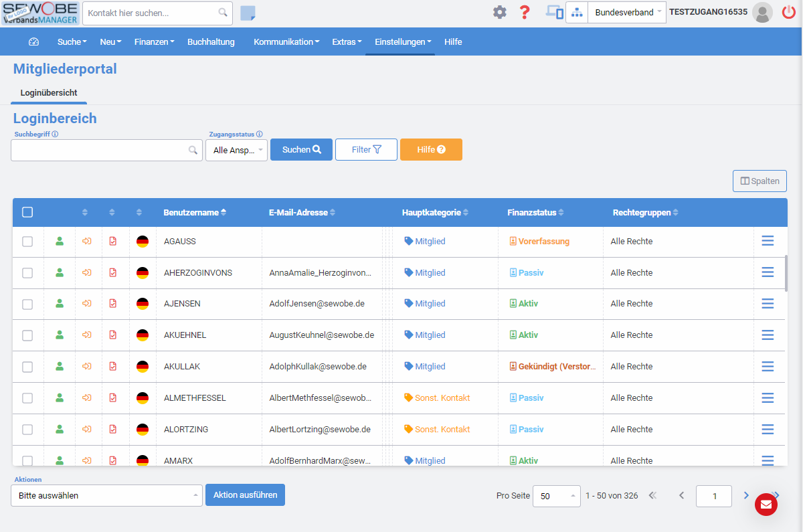803x532 pixels.
Task: Click the document icon for AJENSEN
Action: 113,304
